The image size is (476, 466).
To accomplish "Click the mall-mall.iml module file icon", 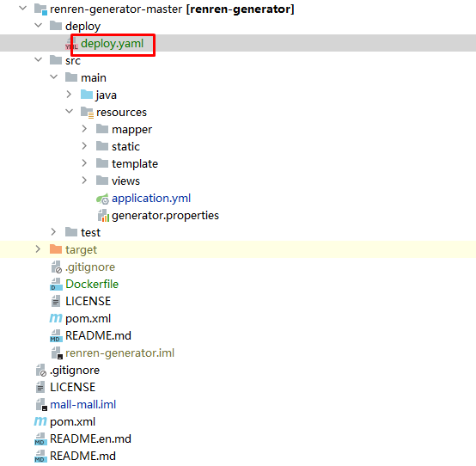I will (x=41, y=405).
